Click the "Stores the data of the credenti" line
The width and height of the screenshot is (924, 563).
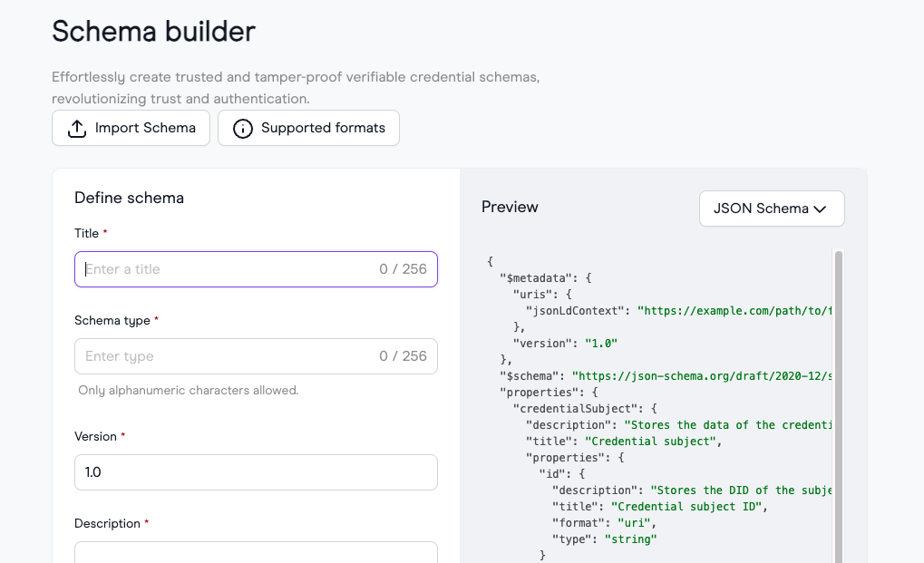point(679,425)
